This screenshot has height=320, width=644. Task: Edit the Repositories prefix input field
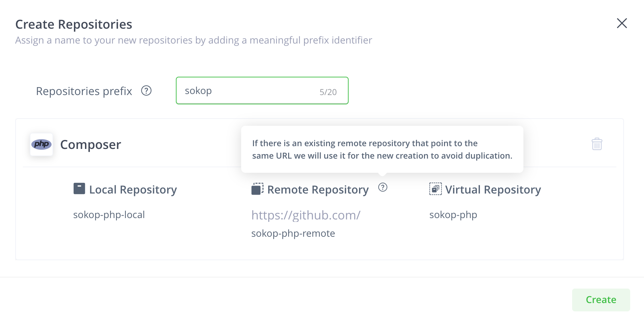pos(262,91)
